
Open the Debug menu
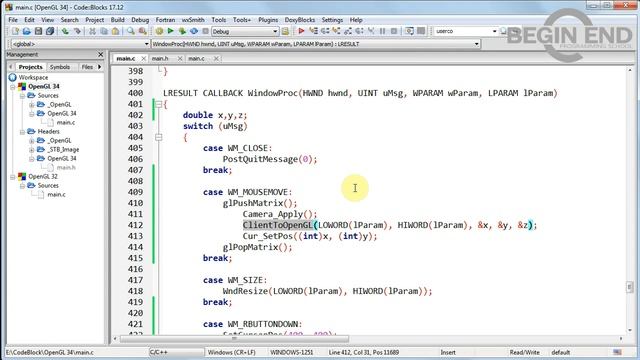pyautogui.click(x=140, y=20)
